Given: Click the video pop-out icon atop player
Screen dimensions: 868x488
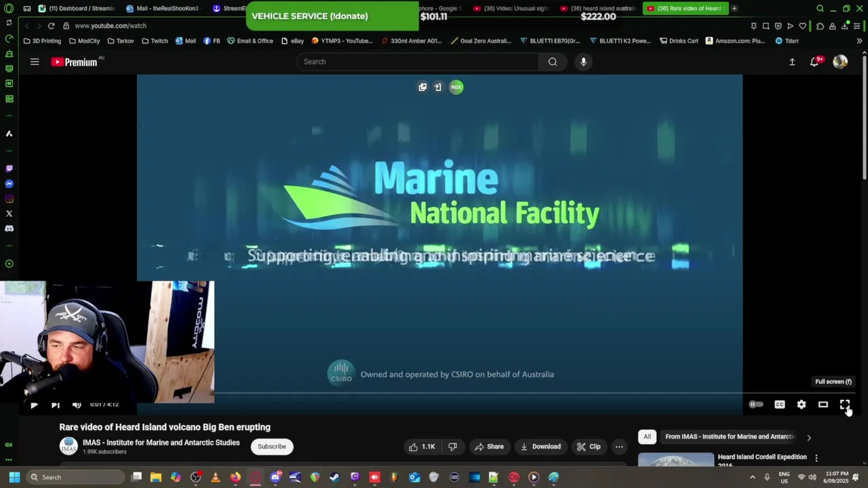Looking at the screenshot, I should point(422,87).
